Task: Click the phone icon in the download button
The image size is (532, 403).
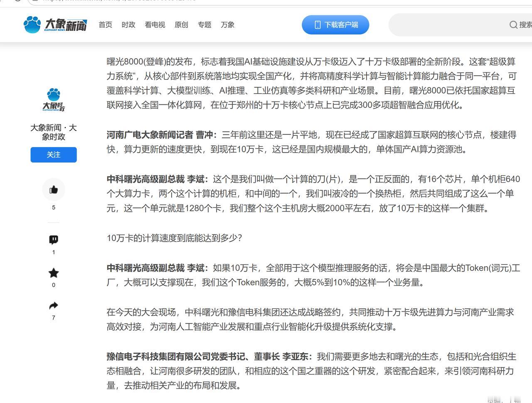Action: (318, 25)
